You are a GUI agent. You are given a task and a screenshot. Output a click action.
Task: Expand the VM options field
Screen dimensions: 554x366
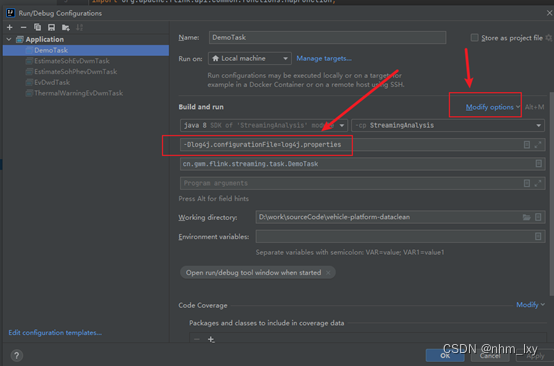click(x=538, y=144)
